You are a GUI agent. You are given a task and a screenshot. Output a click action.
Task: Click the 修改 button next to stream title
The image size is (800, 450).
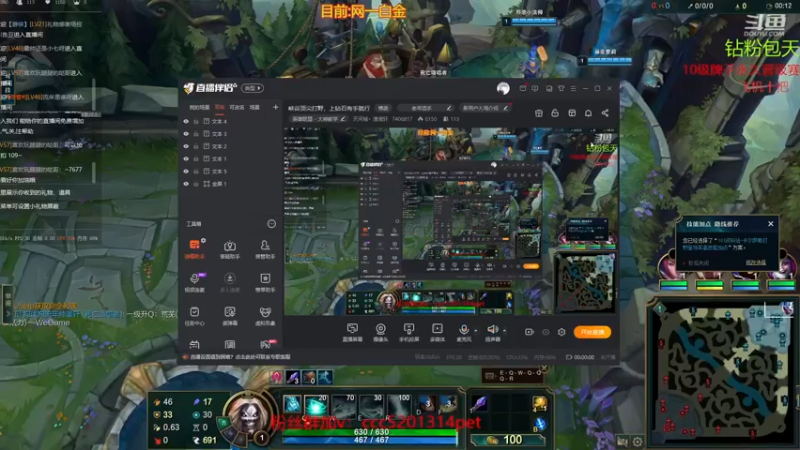pos(383,108)
